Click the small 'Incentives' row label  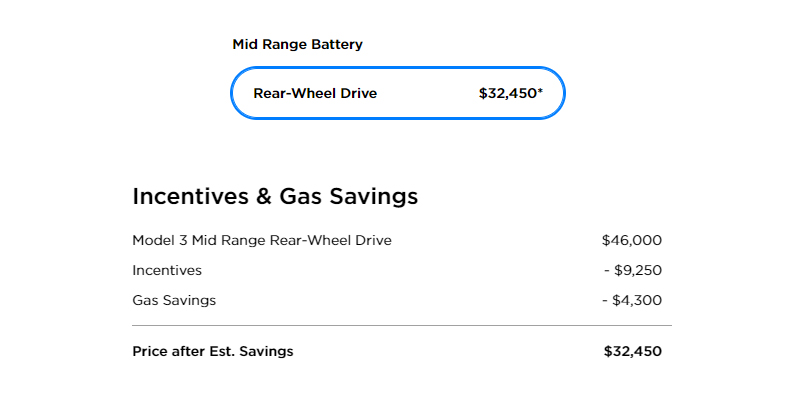(x=167, y=271)
